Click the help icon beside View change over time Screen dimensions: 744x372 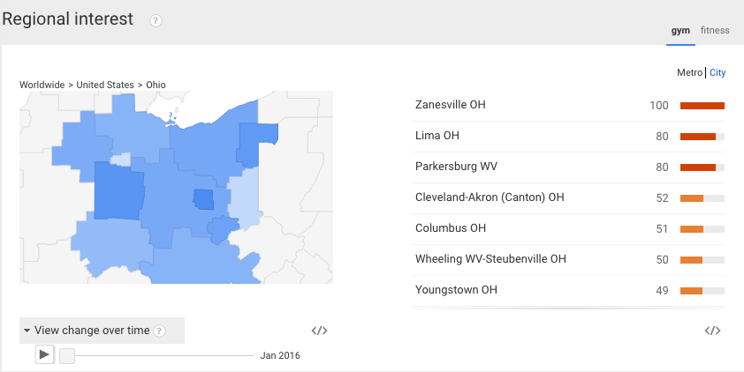tap(160, 331)
